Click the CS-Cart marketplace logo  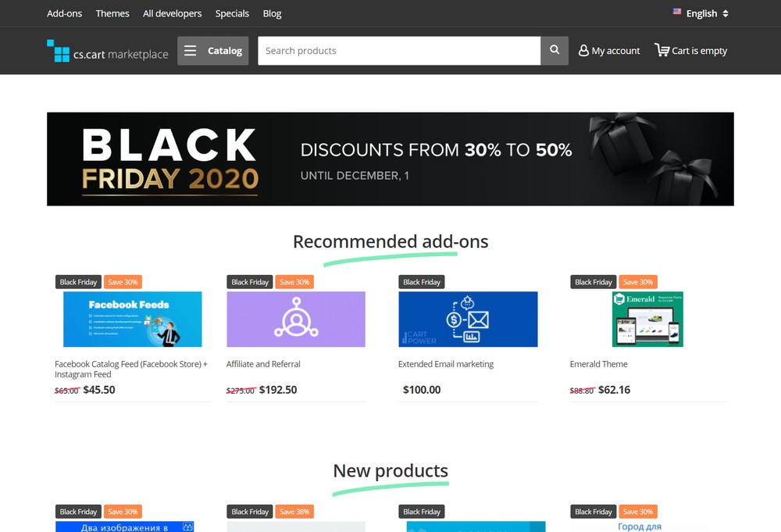[108, 52]
